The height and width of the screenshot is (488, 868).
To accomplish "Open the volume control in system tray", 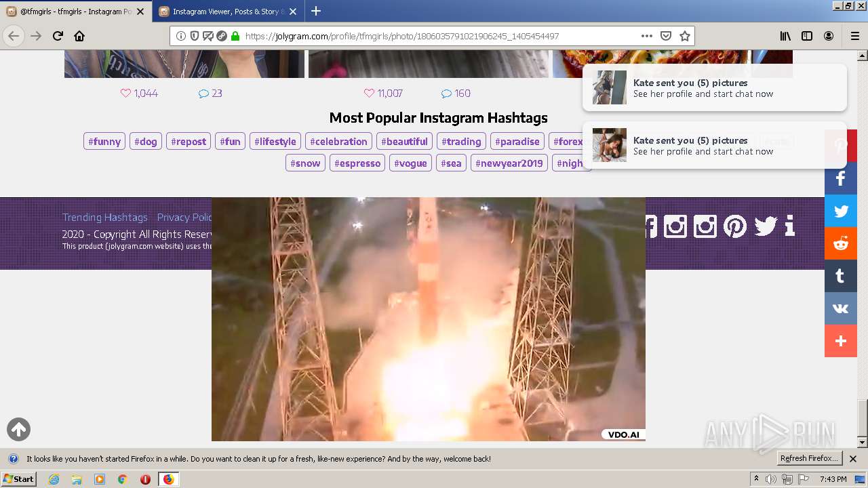I will (x=771, y=479).
